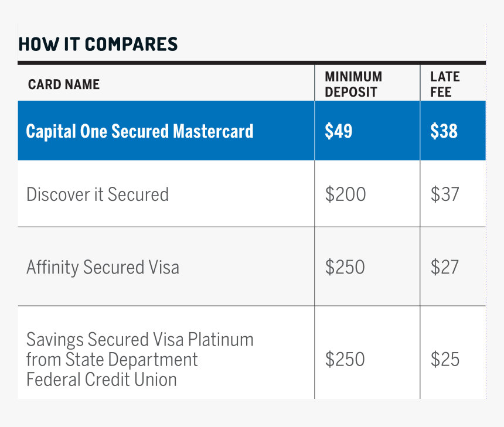504x427 pixels.
Task: Click the $49 minimum deposit cell
Action: (339, 131)
